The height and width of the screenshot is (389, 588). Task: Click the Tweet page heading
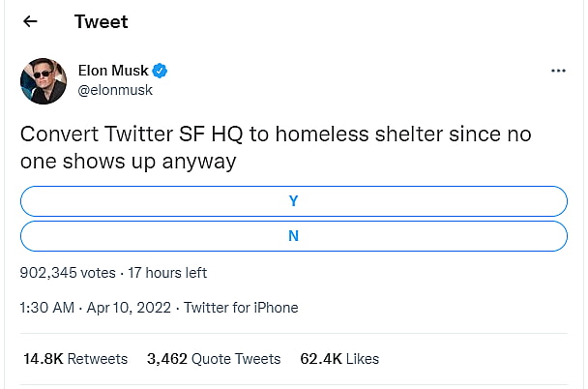click(101, 21)
